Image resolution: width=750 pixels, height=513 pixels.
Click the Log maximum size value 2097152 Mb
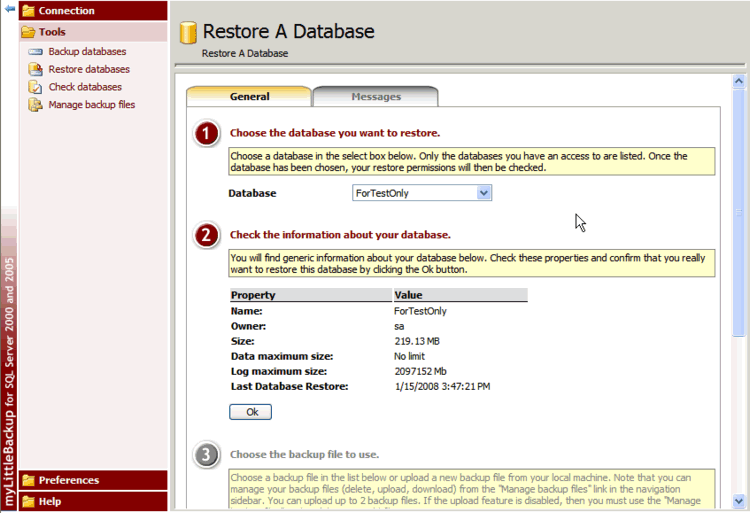pos(420,371)
